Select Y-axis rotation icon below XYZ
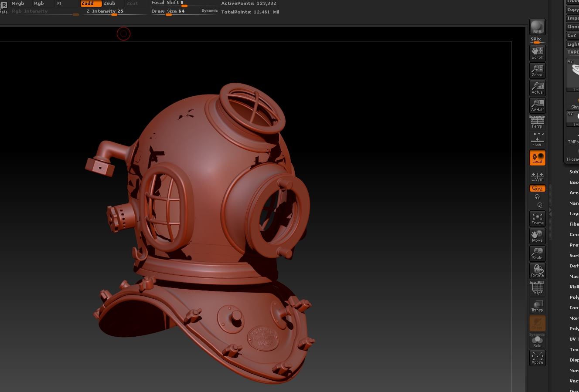 coord(537,197)
